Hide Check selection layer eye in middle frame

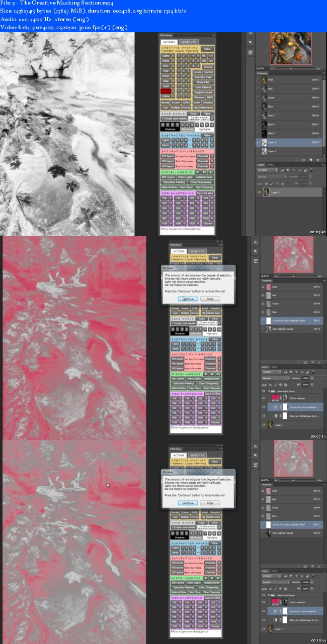pos(264,398)
